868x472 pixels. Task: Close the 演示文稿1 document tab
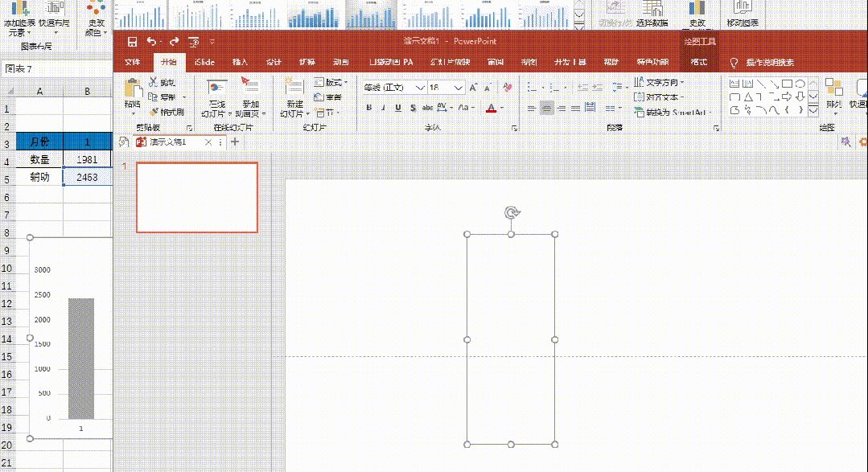(x=208, y=142)
